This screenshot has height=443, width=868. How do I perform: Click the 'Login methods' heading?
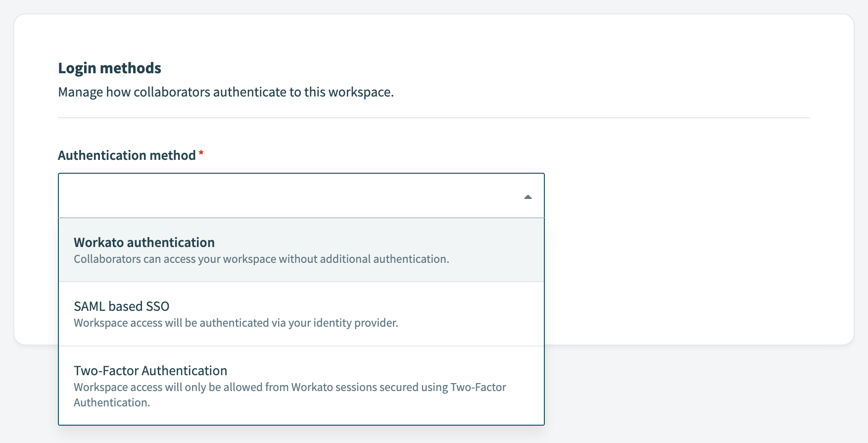click(109, 68)
